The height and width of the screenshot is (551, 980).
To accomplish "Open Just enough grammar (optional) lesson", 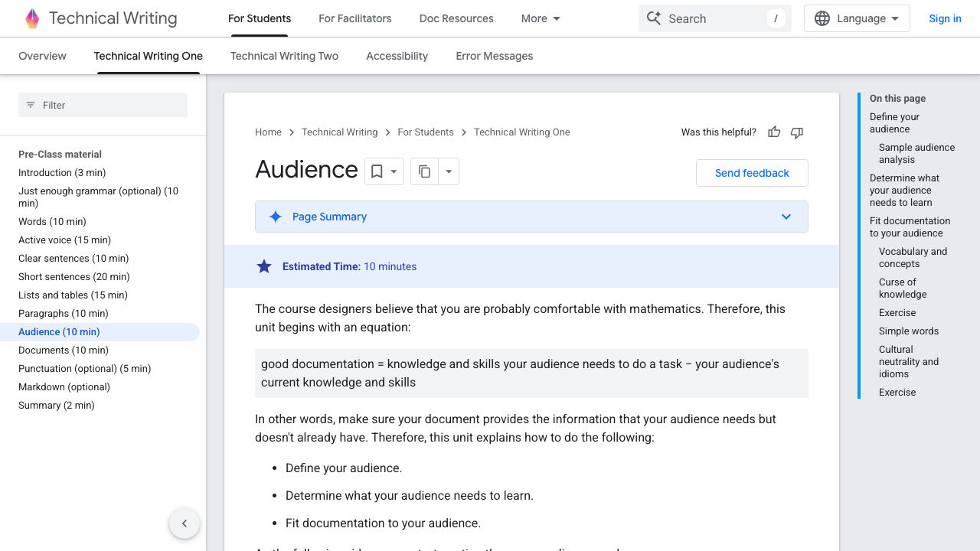I will 98,197.
